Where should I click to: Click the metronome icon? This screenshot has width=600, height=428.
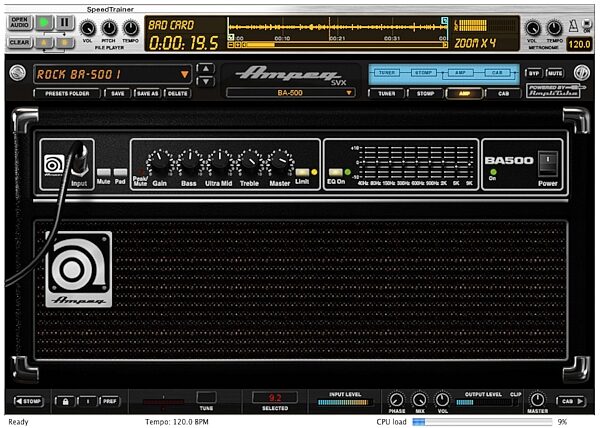click(x=573, y=26)
